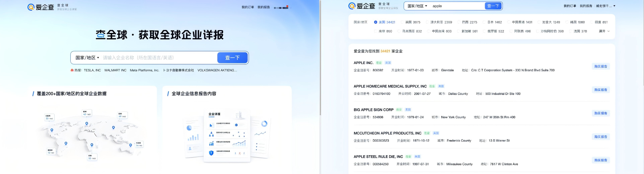Focus the homepage company name input field
The image size is (644, 174).
(159, 58)
